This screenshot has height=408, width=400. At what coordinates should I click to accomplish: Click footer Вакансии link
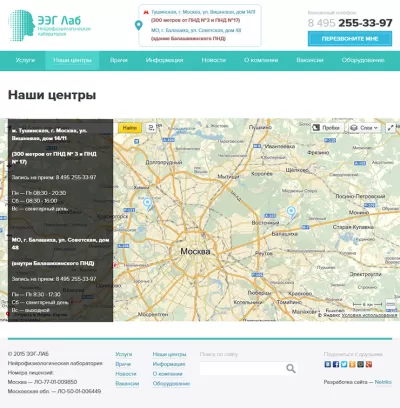127,384
